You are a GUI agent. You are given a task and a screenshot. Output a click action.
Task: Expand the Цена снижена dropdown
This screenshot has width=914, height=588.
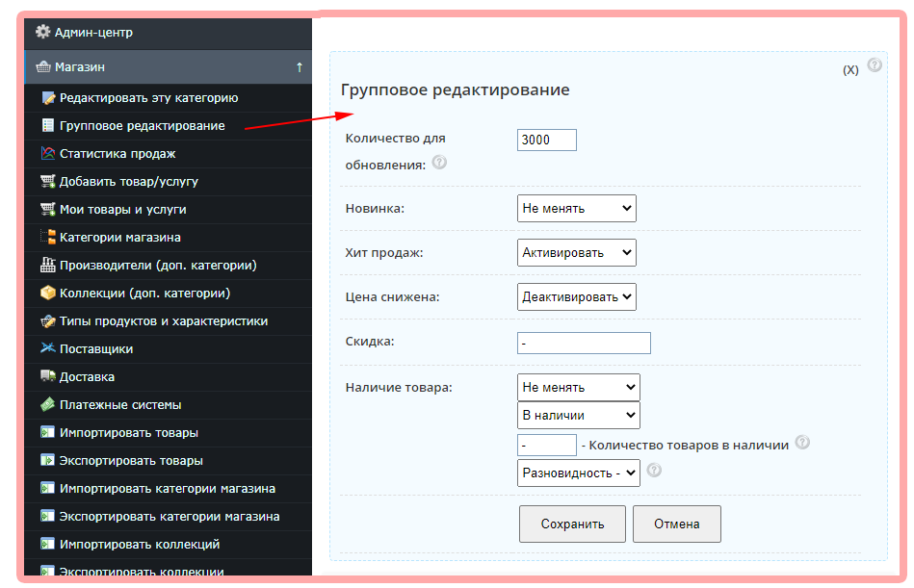coord(576,296)
